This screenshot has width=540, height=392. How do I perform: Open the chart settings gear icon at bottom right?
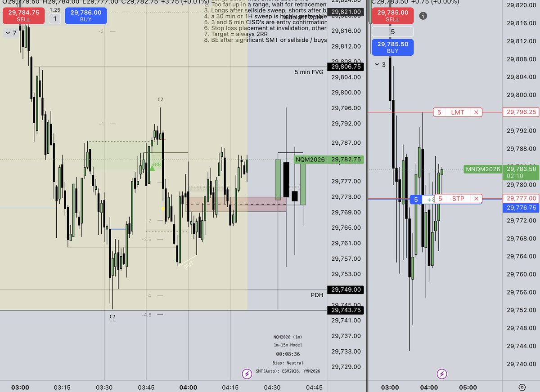(522, 387)
